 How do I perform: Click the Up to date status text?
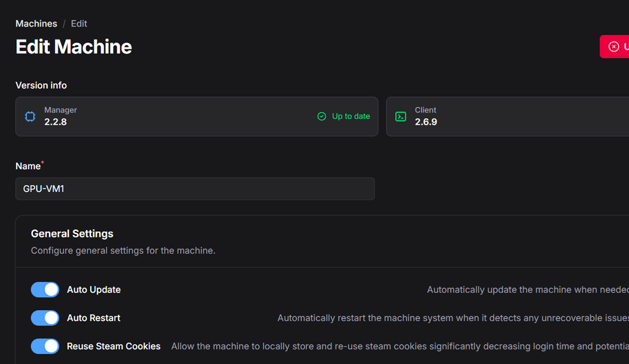coord(351,116)
